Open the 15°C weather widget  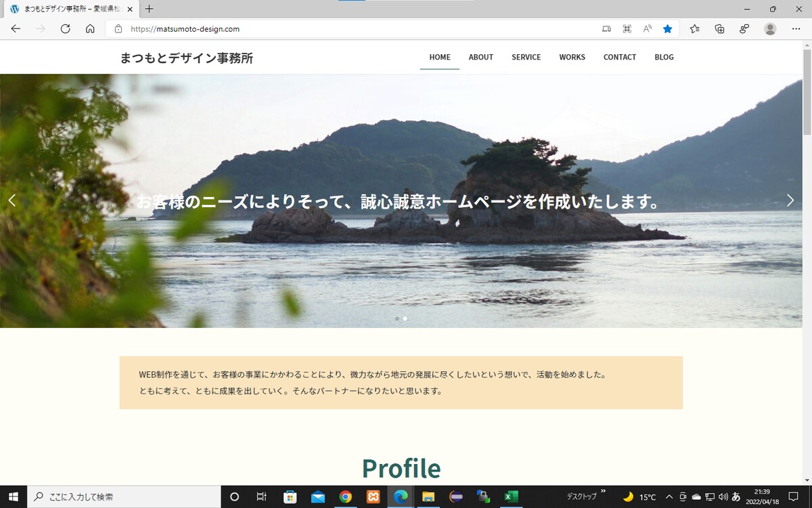coord(639,496)
